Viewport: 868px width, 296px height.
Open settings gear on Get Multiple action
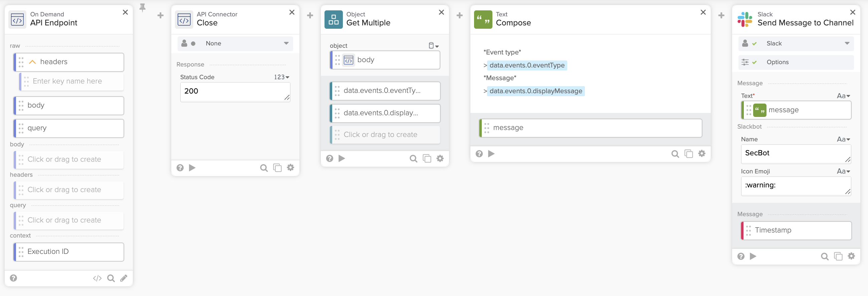click(x=440, y=158)
